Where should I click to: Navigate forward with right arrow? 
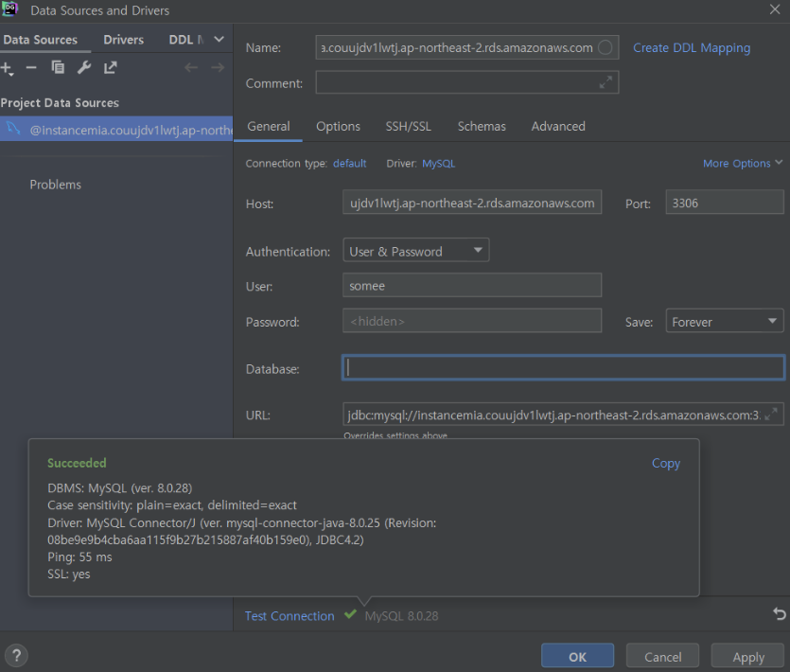click(x=218, y=67)
